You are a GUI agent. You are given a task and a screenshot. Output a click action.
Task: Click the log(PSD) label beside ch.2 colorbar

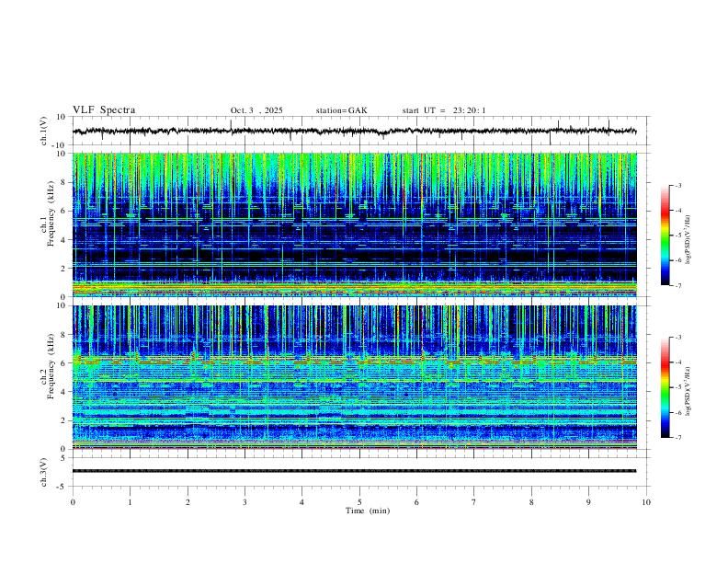688,392
